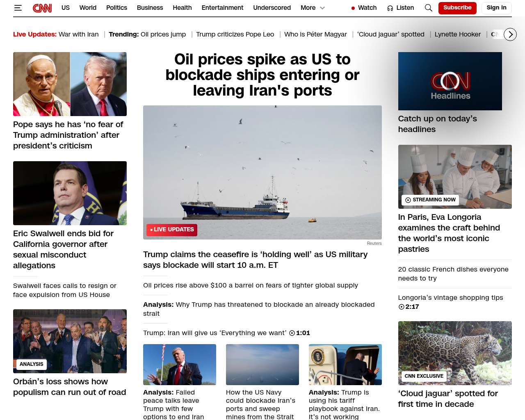
Task: Open the search magnifier icon
Action: tap(429, 8)
